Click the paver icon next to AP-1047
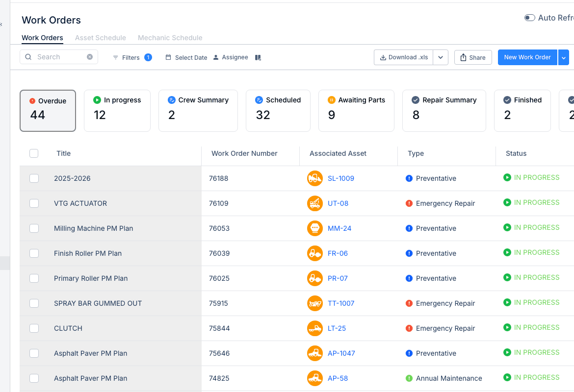Viewport: 574px width, 392px height. coord(315,353)
